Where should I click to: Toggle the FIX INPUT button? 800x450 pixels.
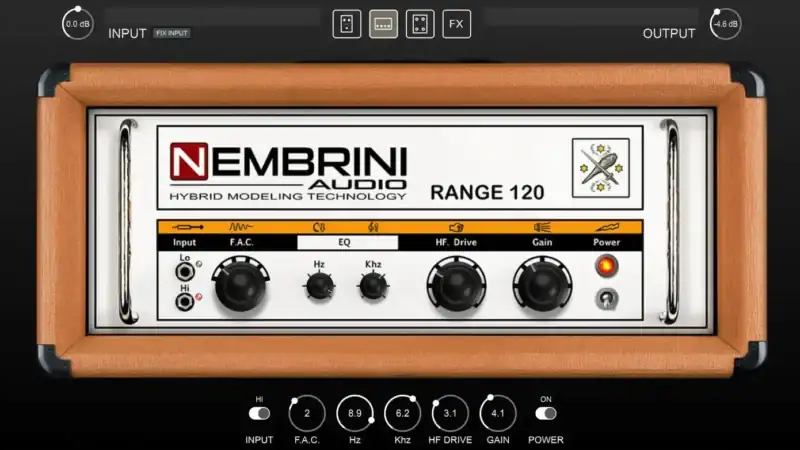click(172, 33)
